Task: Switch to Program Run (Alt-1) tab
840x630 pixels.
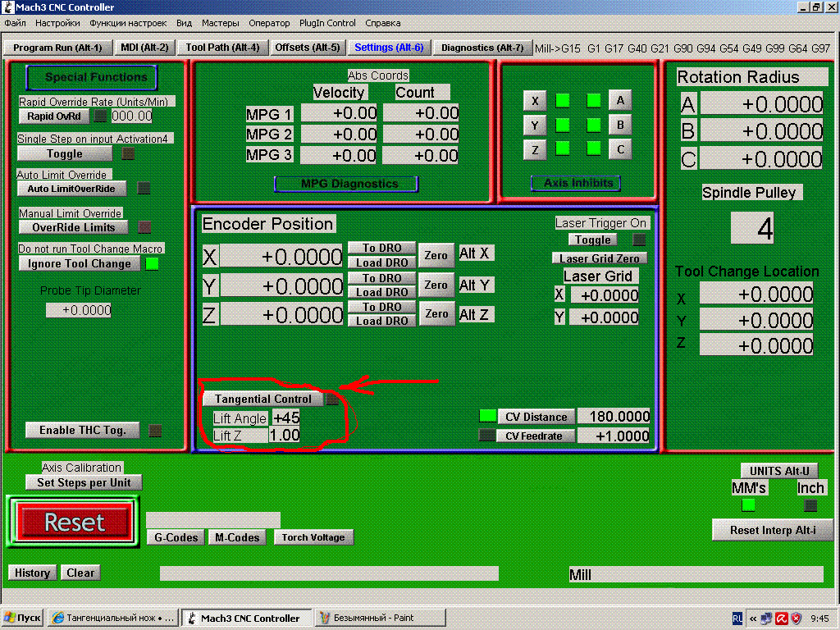Action: pyautogui.click(x=57, y=48)
